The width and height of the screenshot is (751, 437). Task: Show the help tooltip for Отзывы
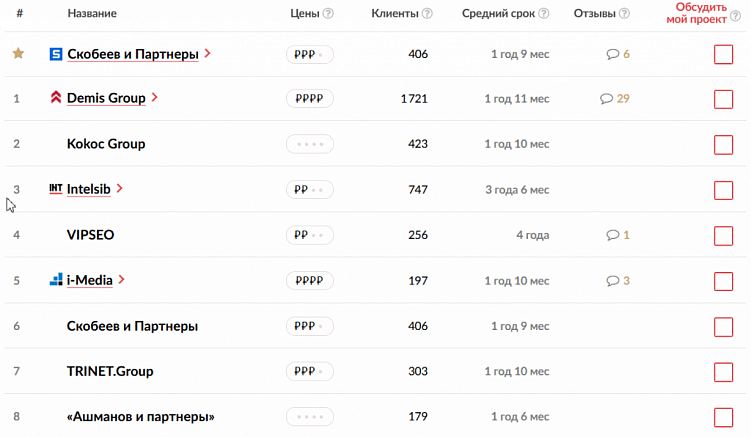(x=625, y=14)
